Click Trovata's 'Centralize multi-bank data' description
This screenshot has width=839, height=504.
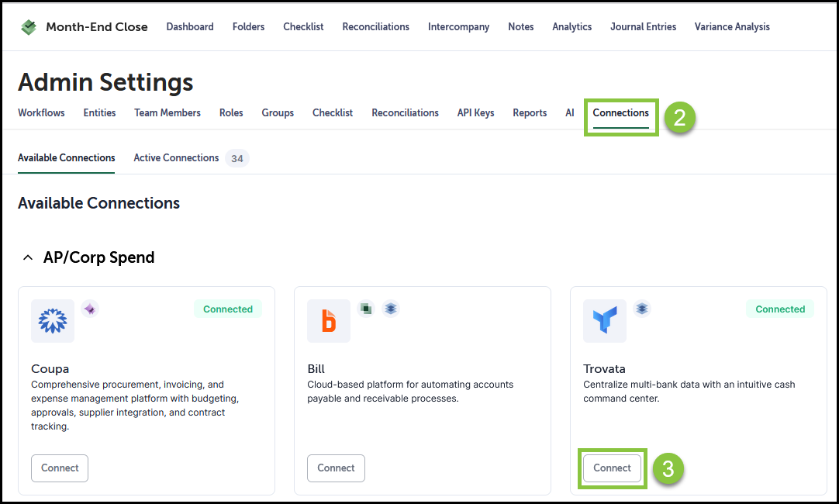[689, 392]
